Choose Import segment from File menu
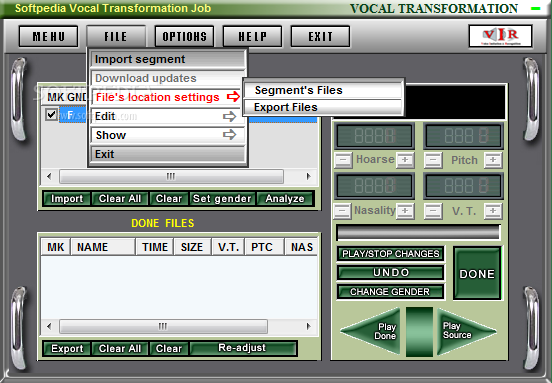 pyautogui.click(x=168, y=59)
